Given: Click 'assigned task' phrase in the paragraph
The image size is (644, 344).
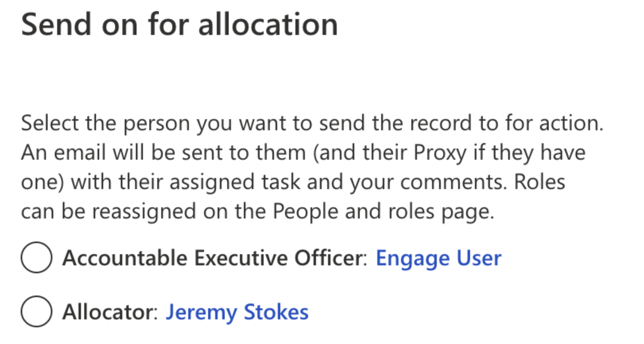Looking at the screenshot, I should 234,182.
